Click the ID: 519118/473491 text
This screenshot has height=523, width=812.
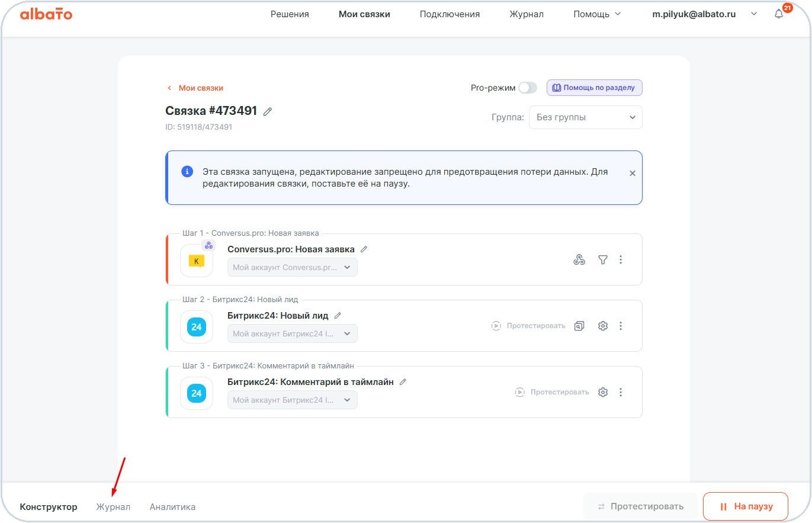point(198,127)
